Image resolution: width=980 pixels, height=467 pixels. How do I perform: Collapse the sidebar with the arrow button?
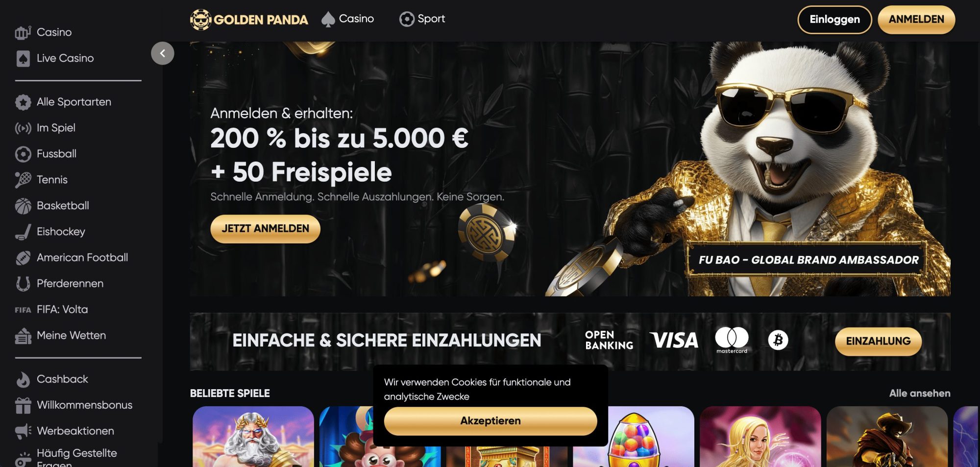coord(163,53)
